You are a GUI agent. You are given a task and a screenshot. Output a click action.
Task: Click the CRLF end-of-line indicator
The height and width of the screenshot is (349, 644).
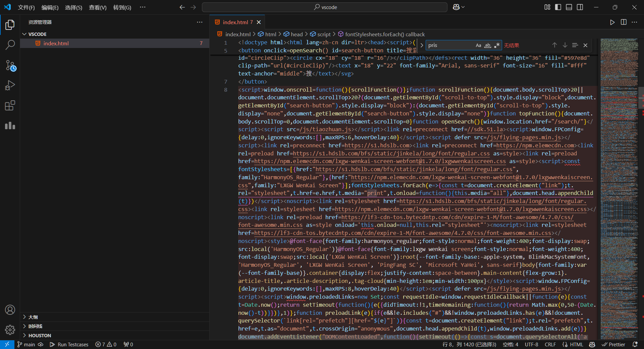pyautogui.click(x=550, y=344)
